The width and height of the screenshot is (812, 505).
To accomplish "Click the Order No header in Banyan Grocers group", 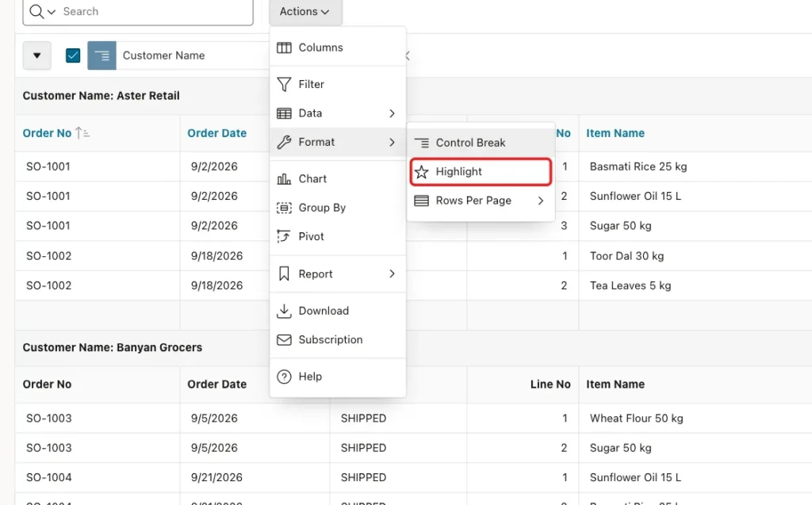I will [47, 384].
